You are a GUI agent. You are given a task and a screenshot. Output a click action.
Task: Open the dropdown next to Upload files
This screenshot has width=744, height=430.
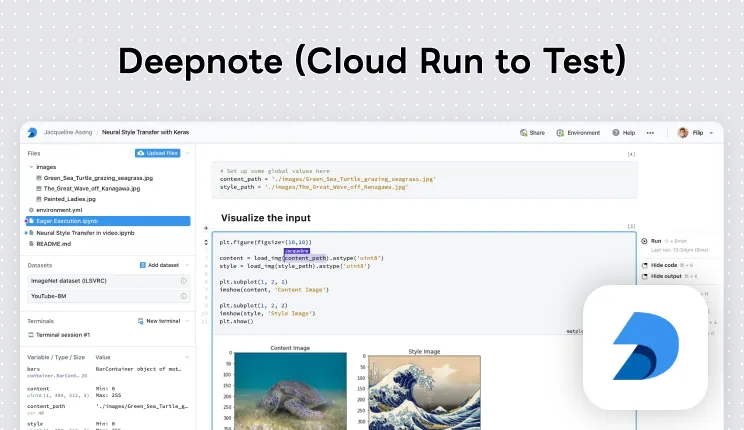coord(187,153)
